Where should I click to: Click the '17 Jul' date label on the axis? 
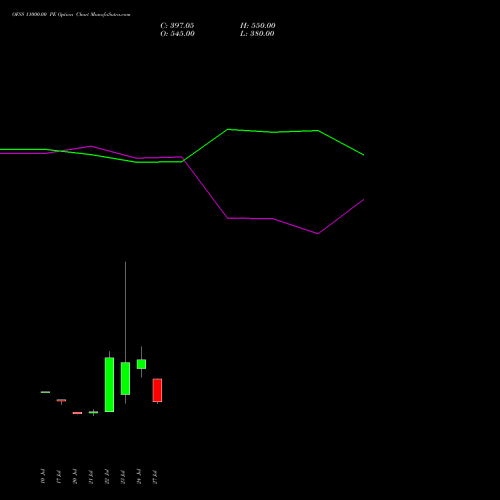point(59,477)
